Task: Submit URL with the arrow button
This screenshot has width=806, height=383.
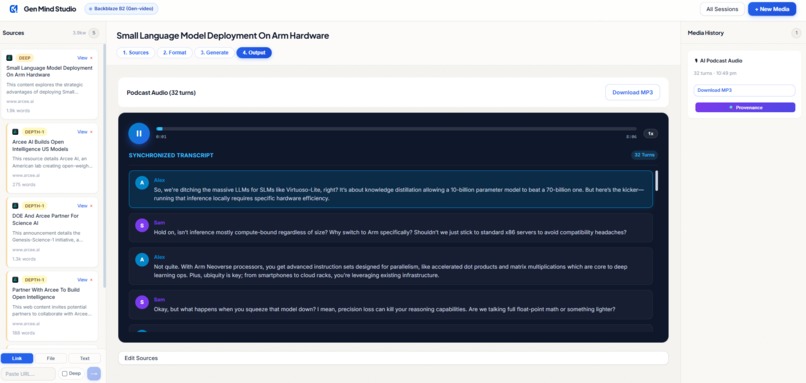Action: coord(94,374)
